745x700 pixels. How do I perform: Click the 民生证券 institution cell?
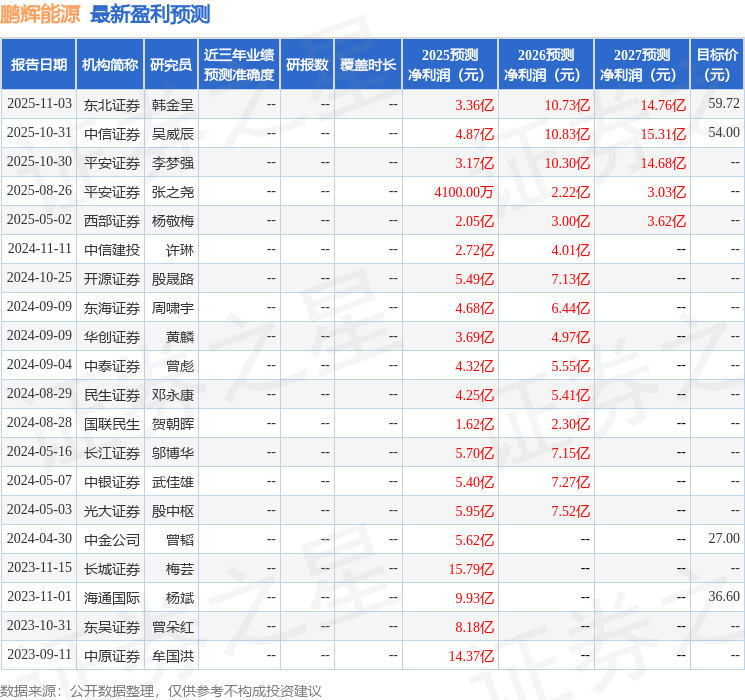coord(112,395)
